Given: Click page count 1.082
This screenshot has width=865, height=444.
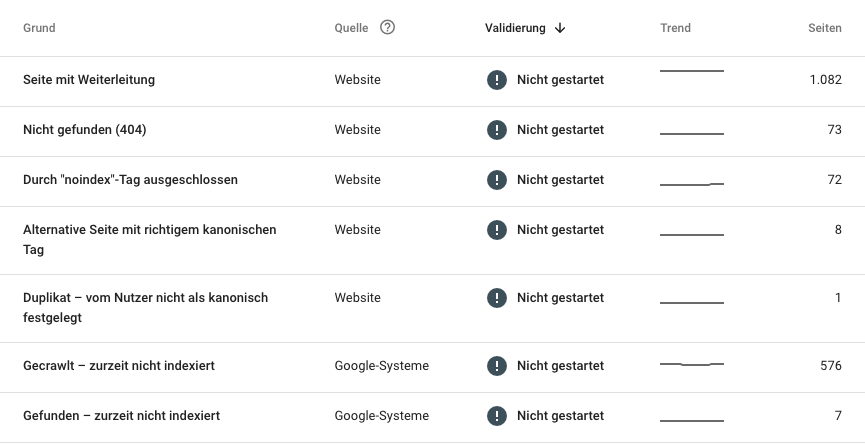Looking at the screenshot, I should pyautogui.click(x=825, y=79).
